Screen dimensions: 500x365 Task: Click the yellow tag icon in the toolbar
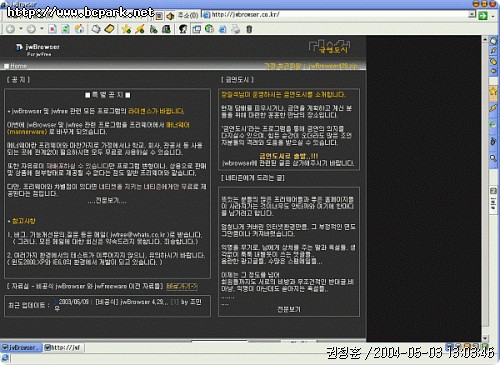pos(109,29)
